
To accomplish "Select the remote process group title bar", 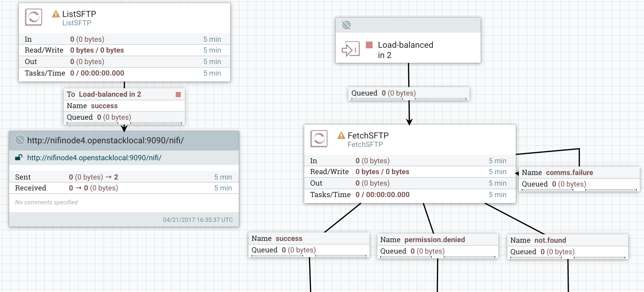I will point(124,141).
